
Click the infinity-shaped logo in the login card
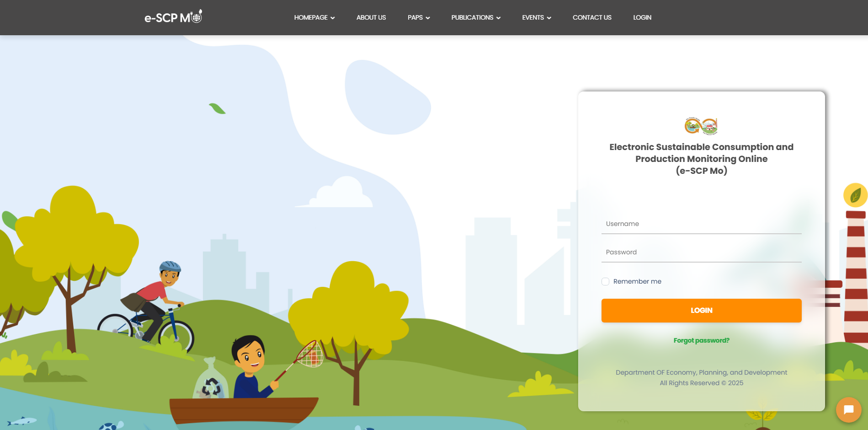coord(701,126)
